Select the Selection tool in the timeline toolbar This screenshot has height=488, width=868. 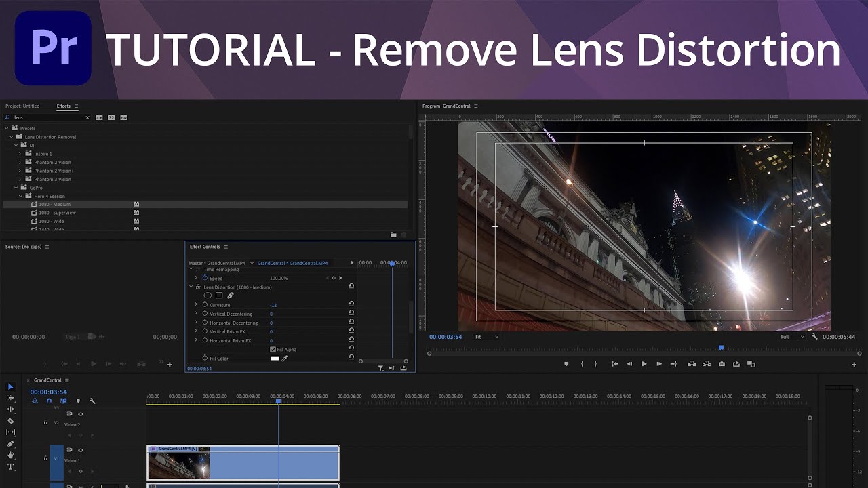click(x=10, y=386)
